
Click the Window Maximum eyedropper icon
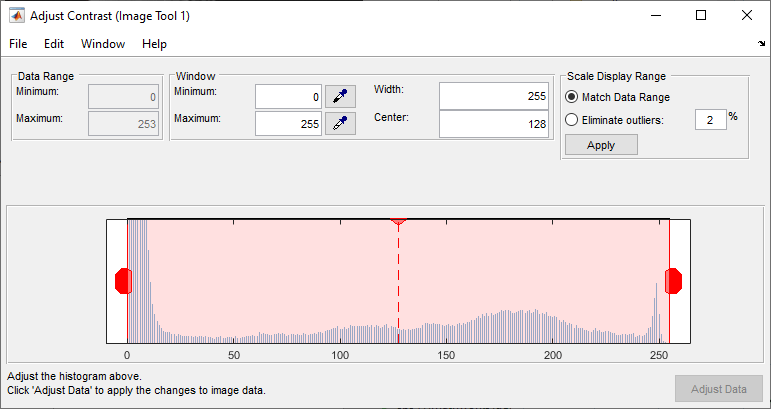pos(340,124)
